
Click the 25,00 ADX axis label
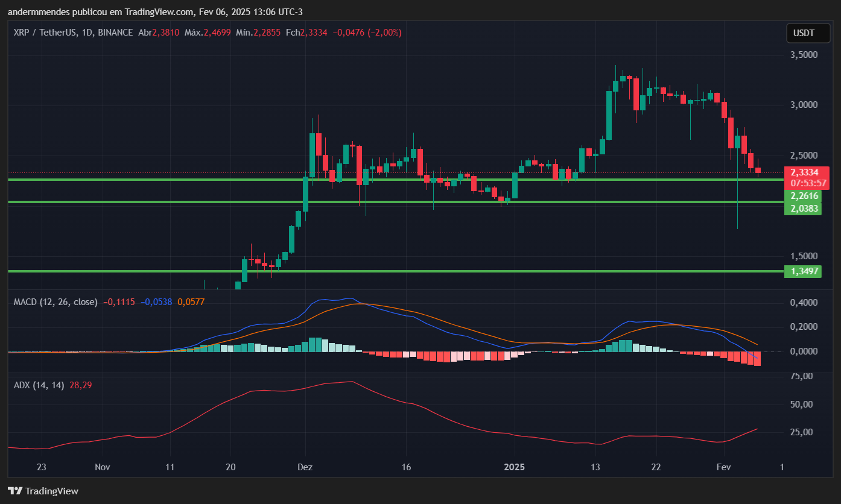[801, 432]
